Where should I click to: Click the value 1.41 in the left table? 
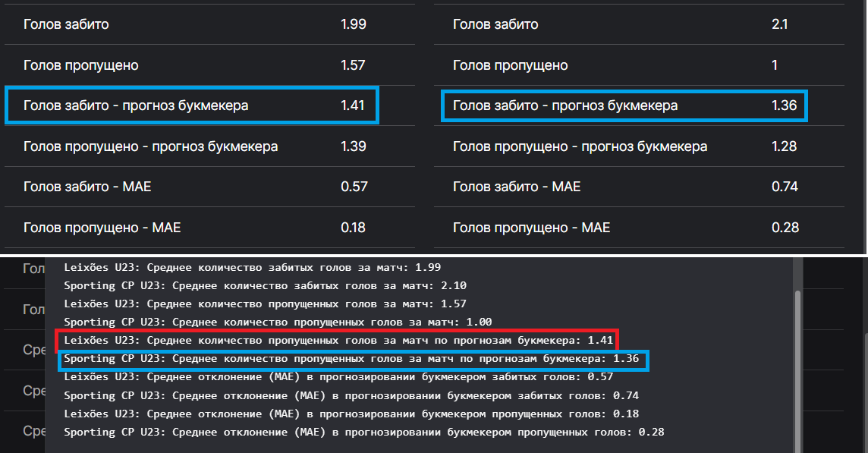coord(353,105)
